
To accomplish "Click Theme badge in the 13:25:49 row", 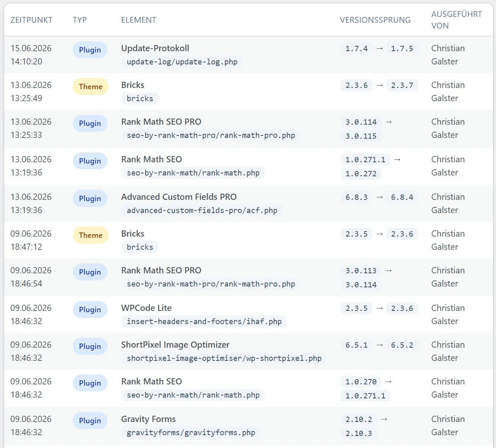I will (91, 87).
